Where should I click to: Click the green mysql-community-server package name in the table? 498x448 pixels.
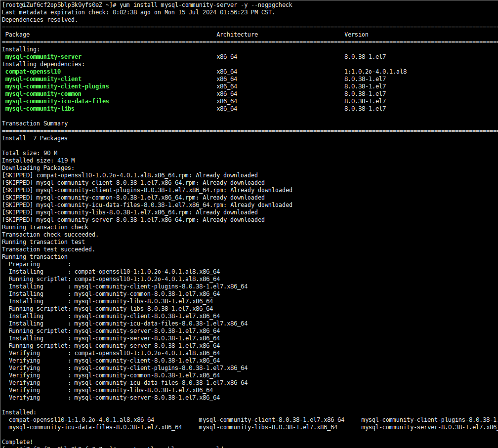point(43,57)
